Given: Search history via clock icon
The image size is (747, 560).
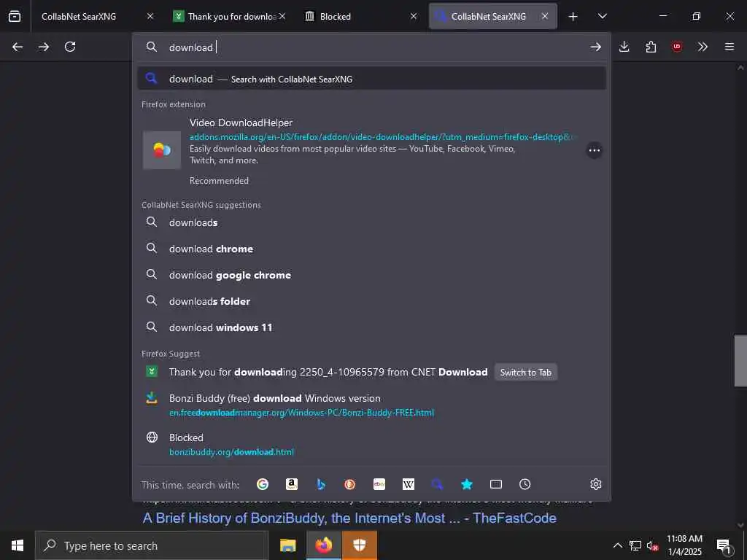Looking at the screenshot, I should click(525, 484).
